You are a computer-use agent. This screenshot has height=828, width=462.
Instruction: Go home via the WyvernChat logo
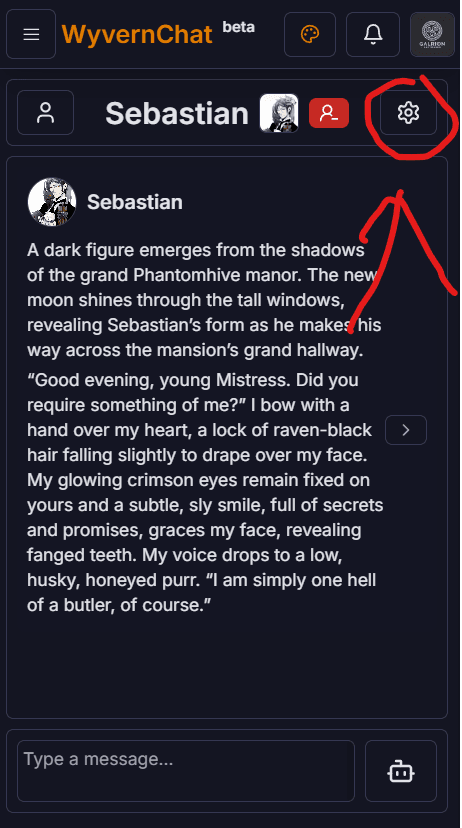tap(137, 35)
